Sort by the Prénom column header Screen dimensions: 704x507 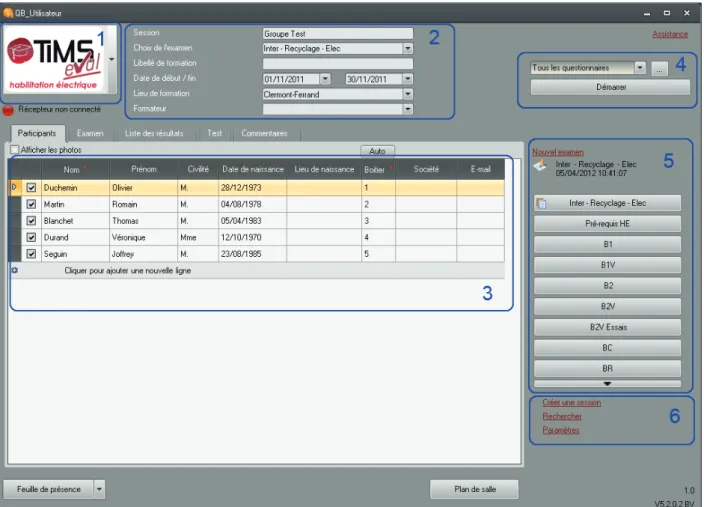pos(144,169)
